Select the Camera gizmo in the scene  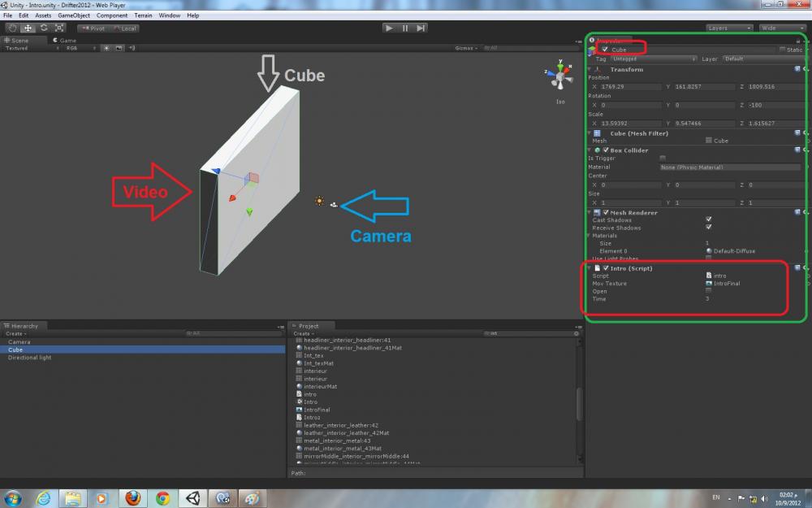(334, 205)
